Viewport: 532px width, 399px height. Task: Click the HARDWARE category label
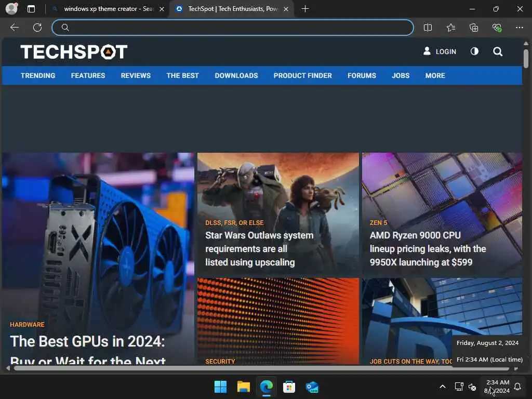(27, 325)
